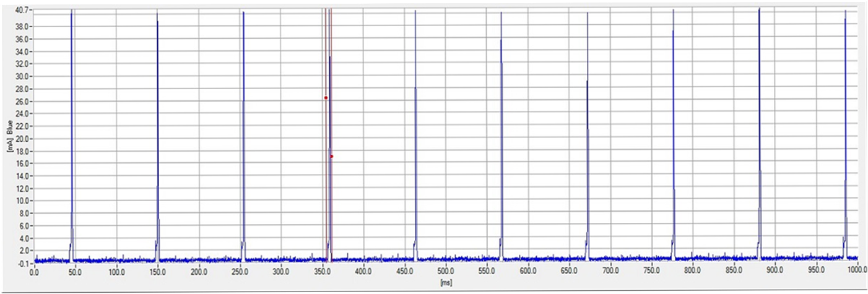Click the 6.0 y-axis tick label
This screenshot has width=868, height=294.
tap(25, 226)
